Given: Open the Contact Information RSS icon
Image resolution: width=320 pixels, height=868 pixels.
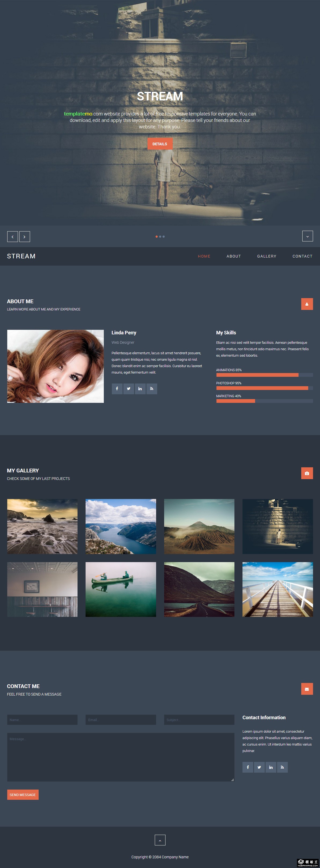Looking at the screenshot, I should click(x=282, y=767).
